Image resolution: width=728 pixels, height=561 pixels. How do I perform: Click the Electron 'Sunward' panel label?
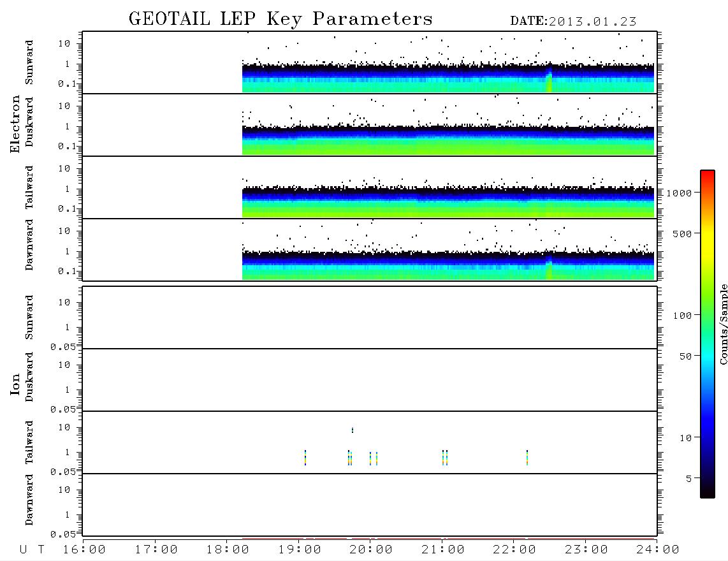[29, 62]
